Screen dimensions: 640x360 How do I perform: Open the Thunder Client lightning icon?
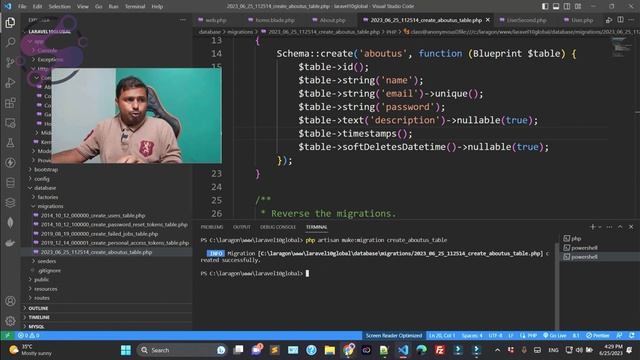click(10, 162)
